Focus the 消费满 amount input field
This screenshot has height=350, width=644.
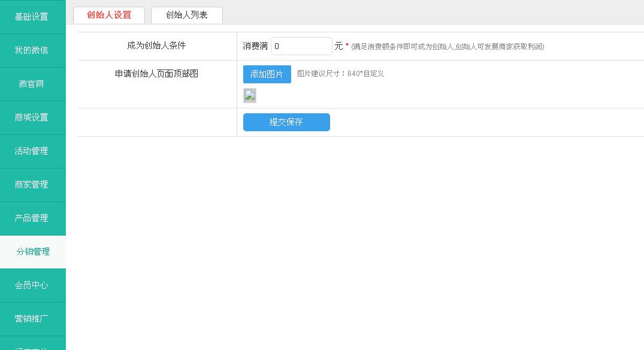(x=301, y=46)
